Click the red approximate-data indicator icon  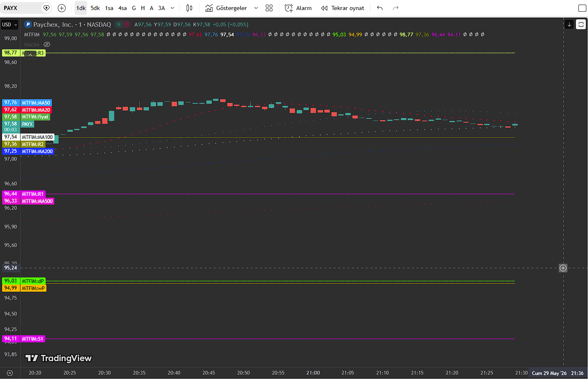coord(126,24)
